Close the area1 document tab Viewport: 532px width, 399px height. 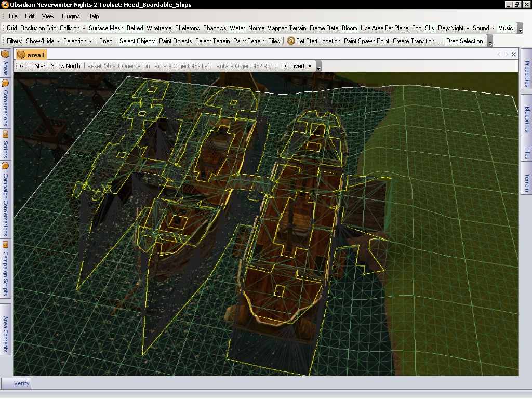click(514, 54)
